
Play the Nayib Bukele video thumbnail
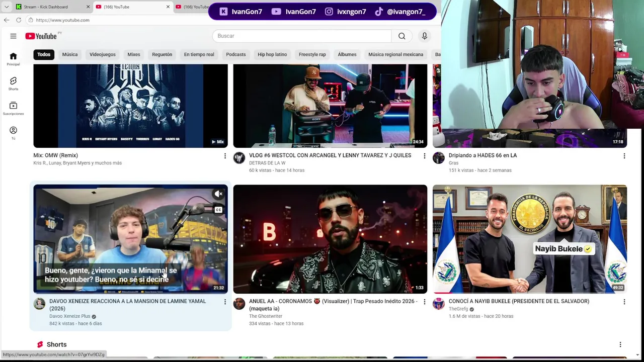coord(530,239)
